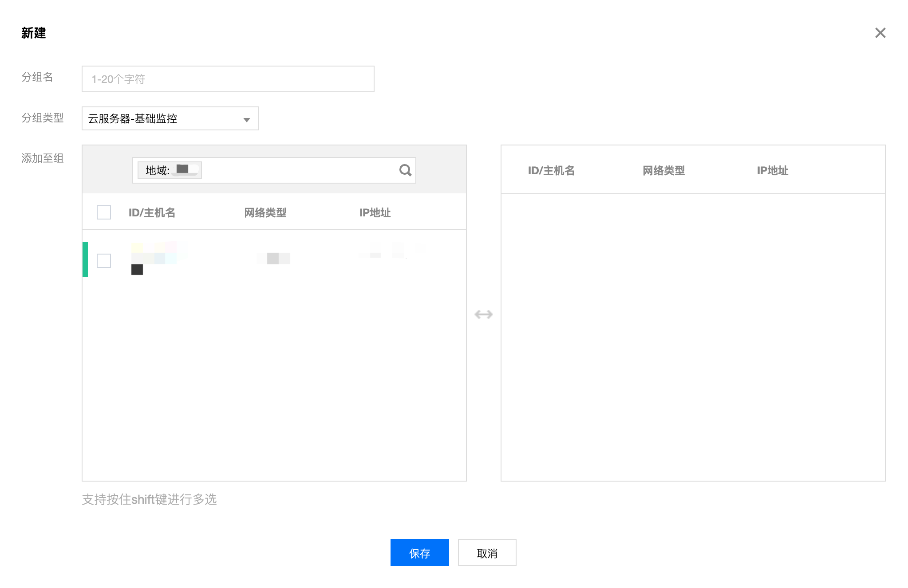Click the dark icon under host name
Screen dimensions: 908x588
click(137, 270)
